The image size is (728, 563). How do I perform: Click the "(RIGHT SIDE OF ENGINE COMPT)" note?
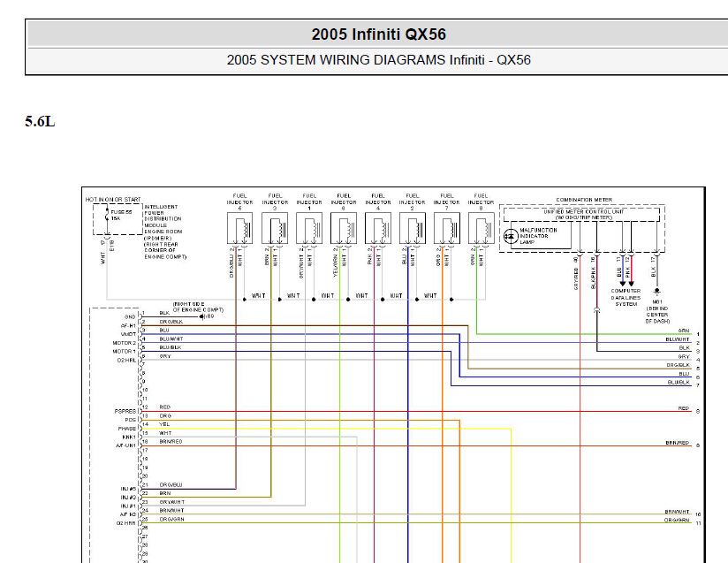[x=198, y=307]
